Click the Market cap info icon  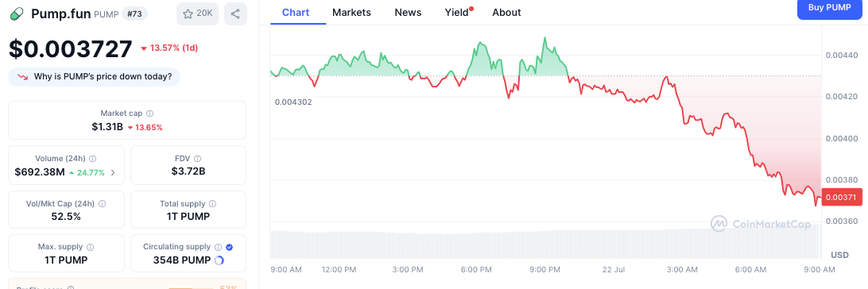pyautogui.click(x=150, y=114)
